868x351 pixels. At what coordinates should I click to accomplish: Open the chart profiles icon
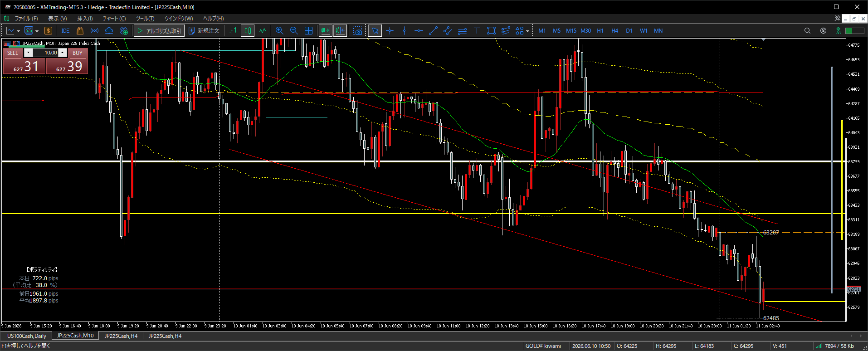[x=29, y=31]
